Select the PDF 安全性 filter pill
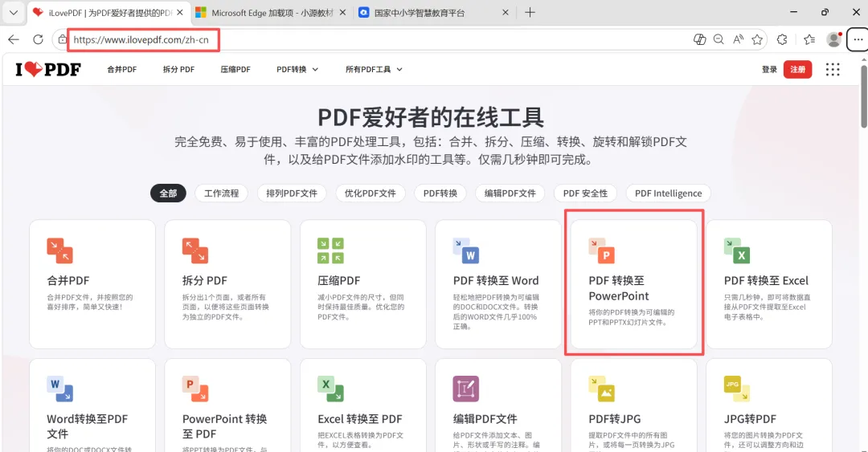Screen dimensions: 868x452 (x=585, y=193)
